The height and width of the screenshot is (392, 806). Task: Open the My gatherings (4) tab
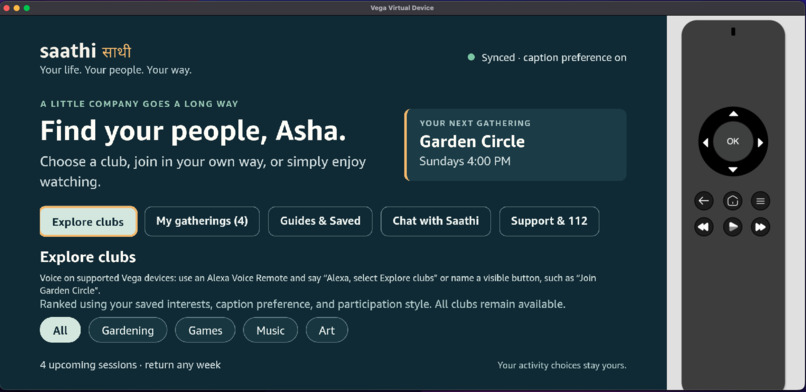point(202,221)
